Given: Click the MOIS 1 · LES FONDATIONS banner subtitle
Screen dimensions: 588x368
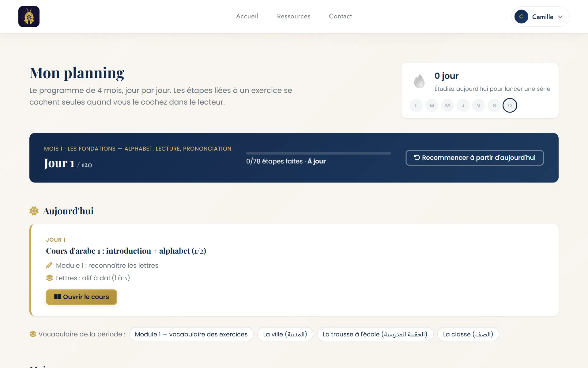Looking at the screenshot, I should pyautogui.click(x=138, y=149).
